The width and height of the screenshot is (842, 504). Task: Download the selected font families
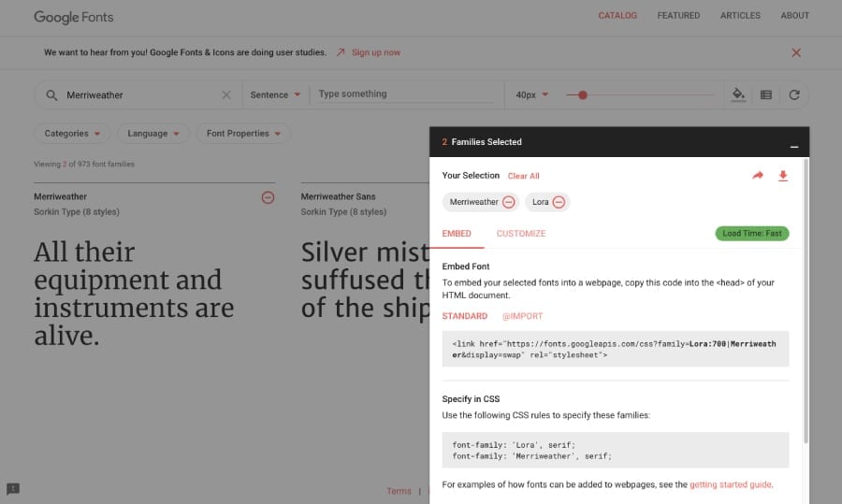pos(783,176)
